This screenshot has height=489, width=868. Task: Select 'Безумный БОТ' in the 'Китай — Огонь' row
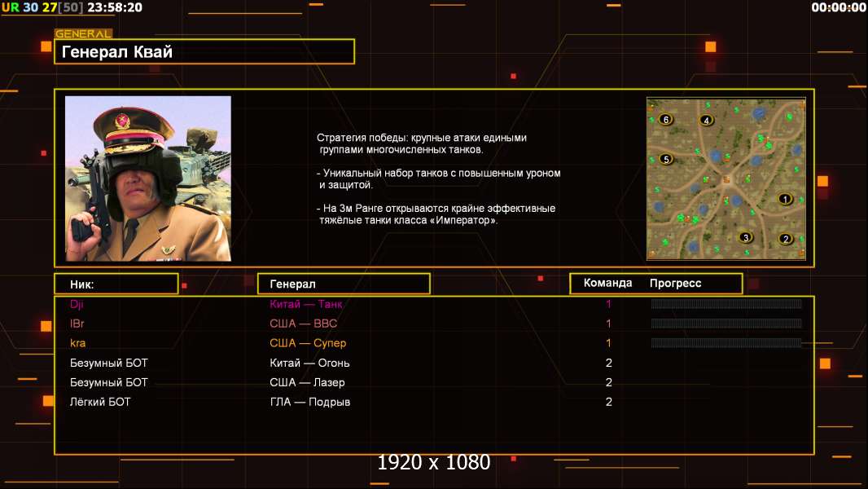point(108,363)
